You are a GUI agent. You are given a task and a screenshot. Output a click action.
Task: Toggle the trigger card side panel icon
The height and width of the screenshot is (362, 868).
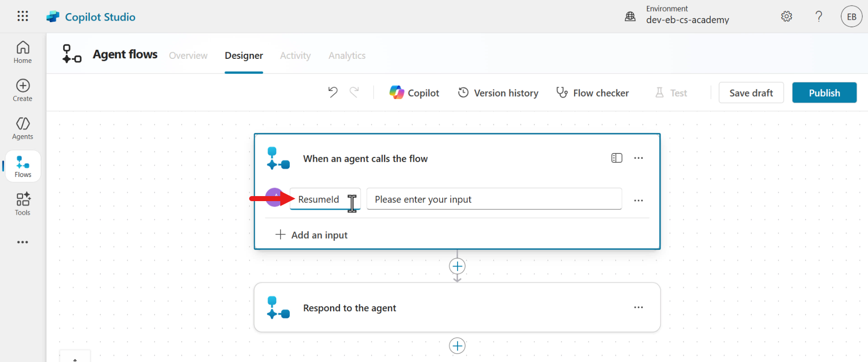tap(616, 158)
